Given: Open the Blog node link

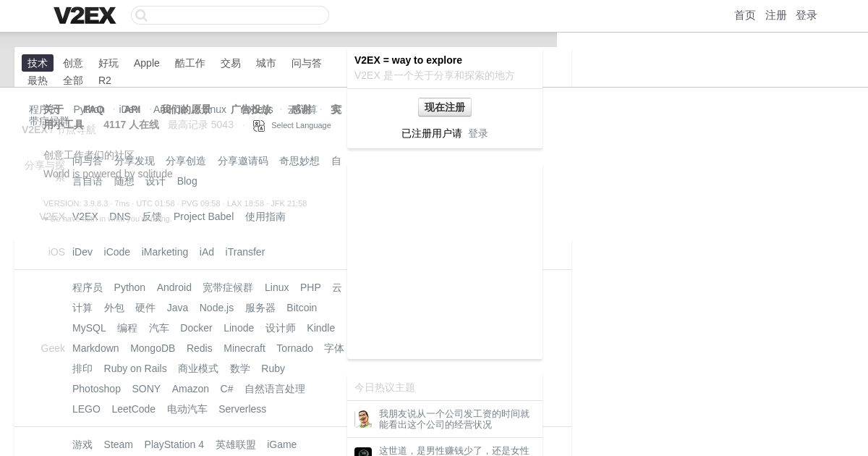Looking at the screenshot, I should (x=187, y=181).
